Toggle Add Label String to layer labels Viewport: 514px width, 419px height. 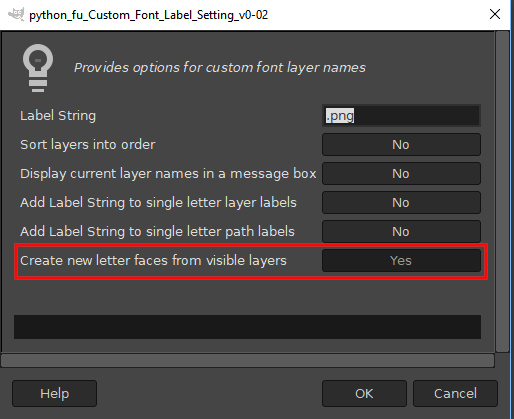pyautogui.click(x=401, y=203)
